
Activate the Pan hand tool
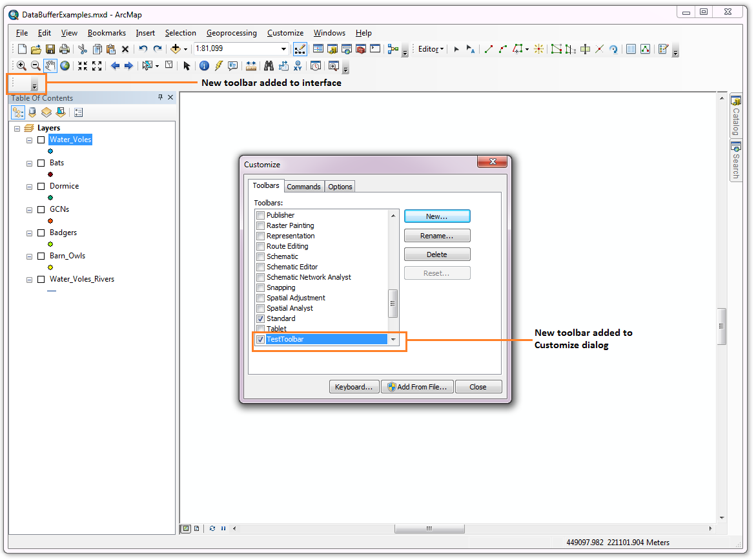(50, 66)
